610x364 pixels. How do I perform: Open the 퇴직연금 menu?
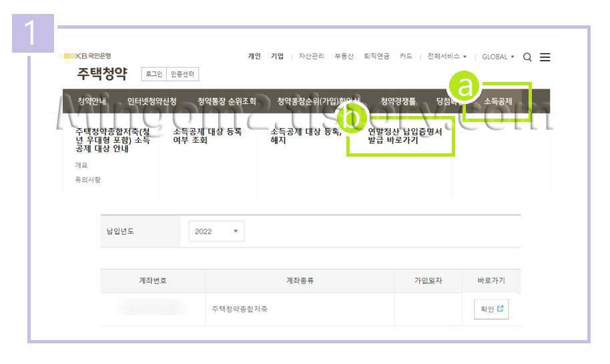point(376,56)
